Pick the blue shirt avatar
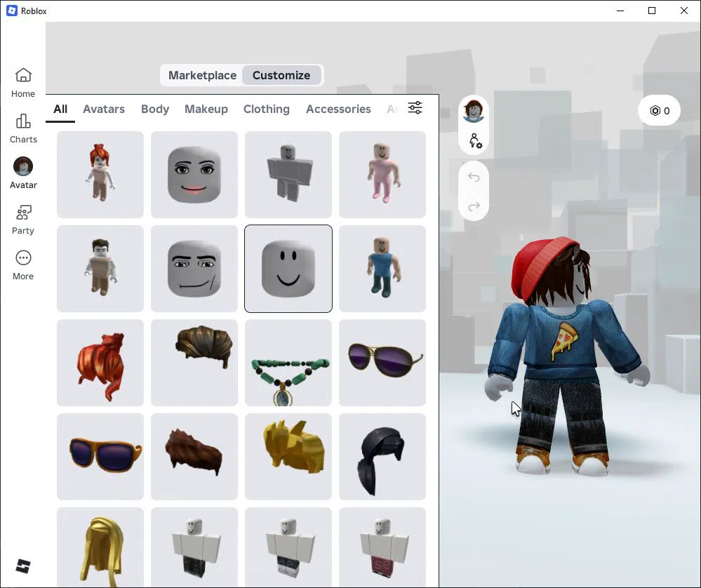Viewport: 701px width, 588px height. [x=382, y=269]
